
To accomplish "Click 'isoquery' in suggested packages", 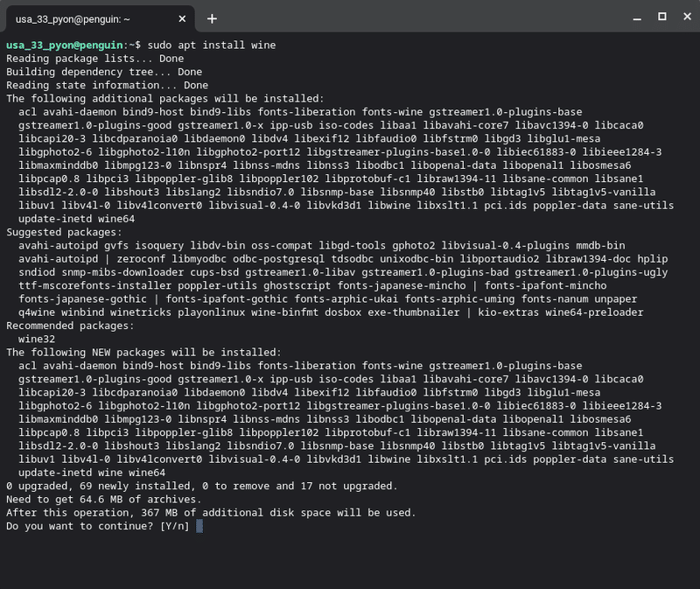I will [x=159, y=246].
